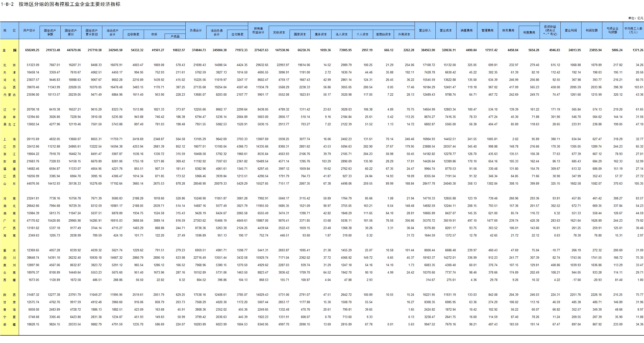
Task: Click the 国家资本 column header
Action: [300, 34]
